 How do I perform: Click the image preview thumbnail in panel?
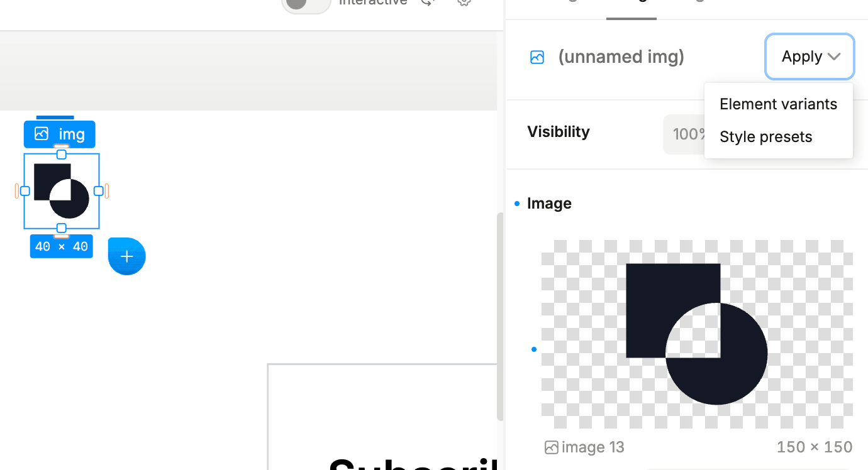coord(697,334)
